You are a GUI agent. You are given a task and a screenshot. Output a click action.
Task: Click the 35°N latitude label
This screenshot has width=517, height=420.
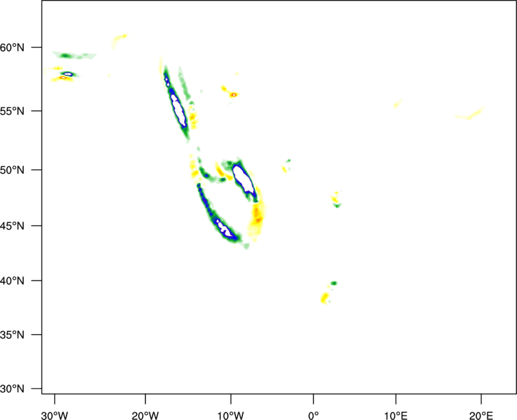point(12,335)
